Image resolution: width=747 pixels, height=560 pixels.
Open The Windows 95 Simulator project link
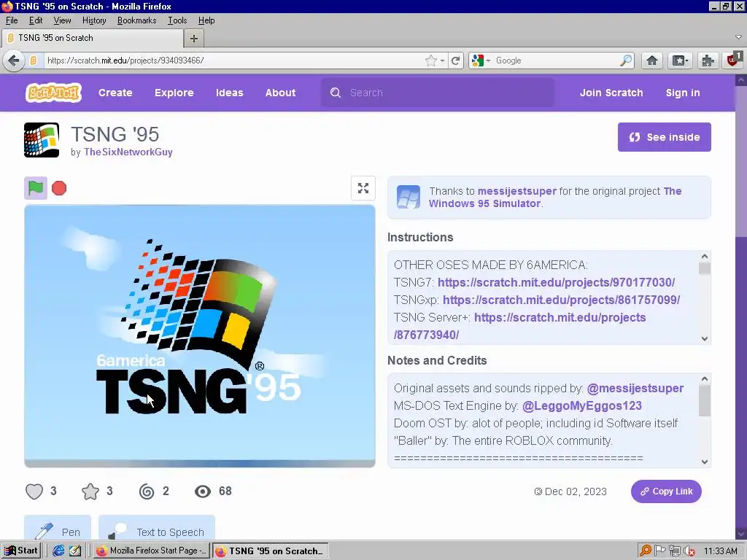coord(555,197)
